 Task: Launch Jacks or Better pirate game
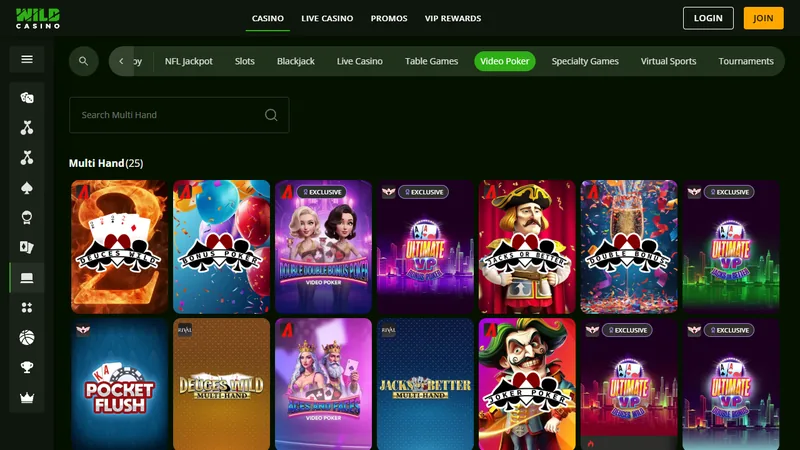(x=527, y=246)
